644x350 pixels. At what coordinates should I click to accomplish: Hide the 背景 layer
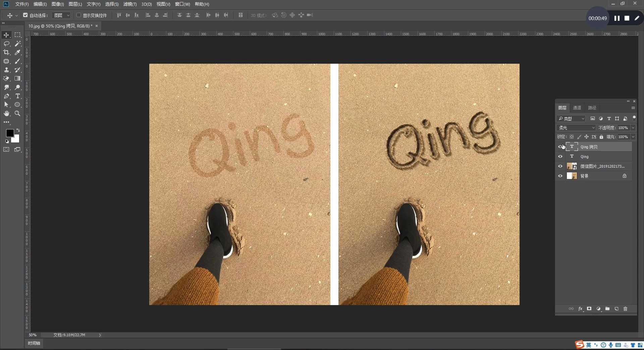coord(560,176)
